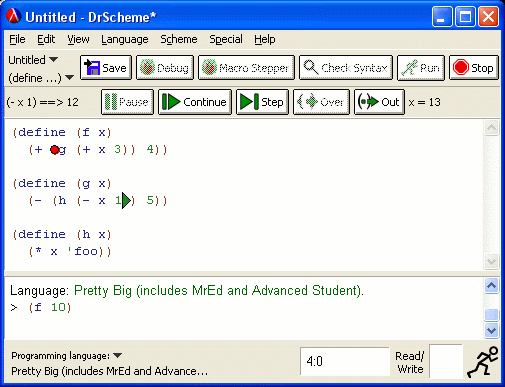Screen dimensions: 505x387
Task: Open the View menu
Action: pyautogui.click(x=78, y=39)
